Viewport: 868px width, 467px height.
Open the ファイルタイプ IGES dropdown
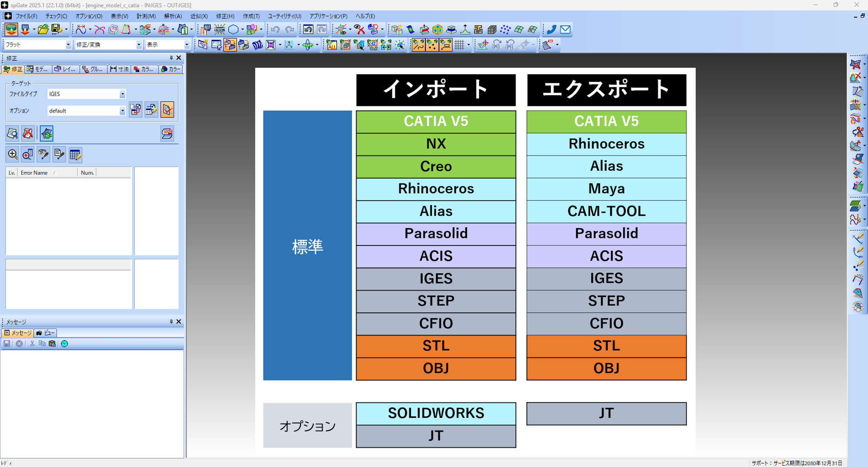pyautogui.click(x=123, y=94)
